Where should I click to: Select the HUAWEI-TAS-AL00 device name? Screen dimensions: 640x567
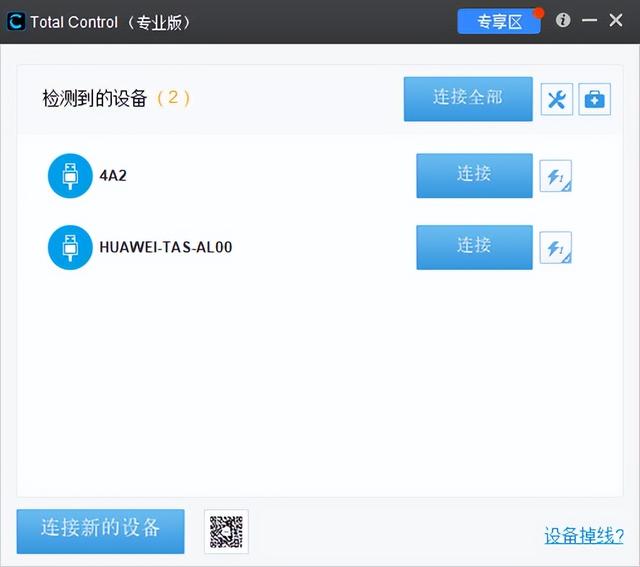click(x=166, y=247)
